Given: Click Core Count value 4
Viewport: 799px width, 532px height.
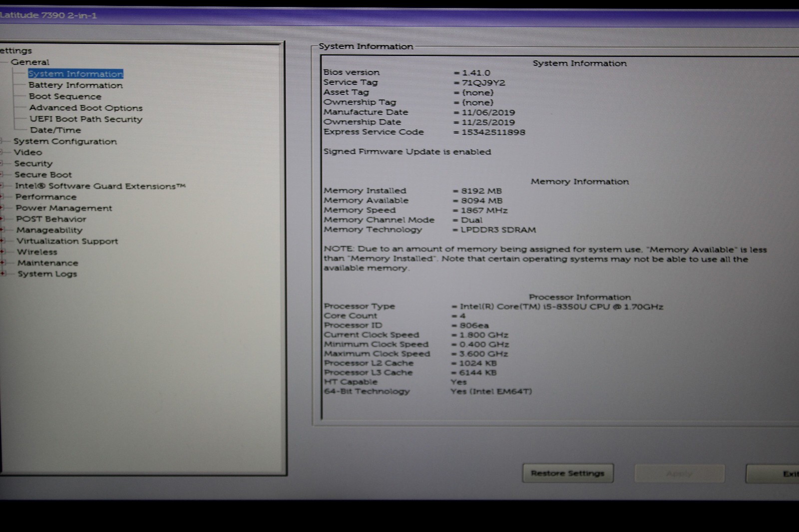Looking at the screenshot, I should [462, 316].
